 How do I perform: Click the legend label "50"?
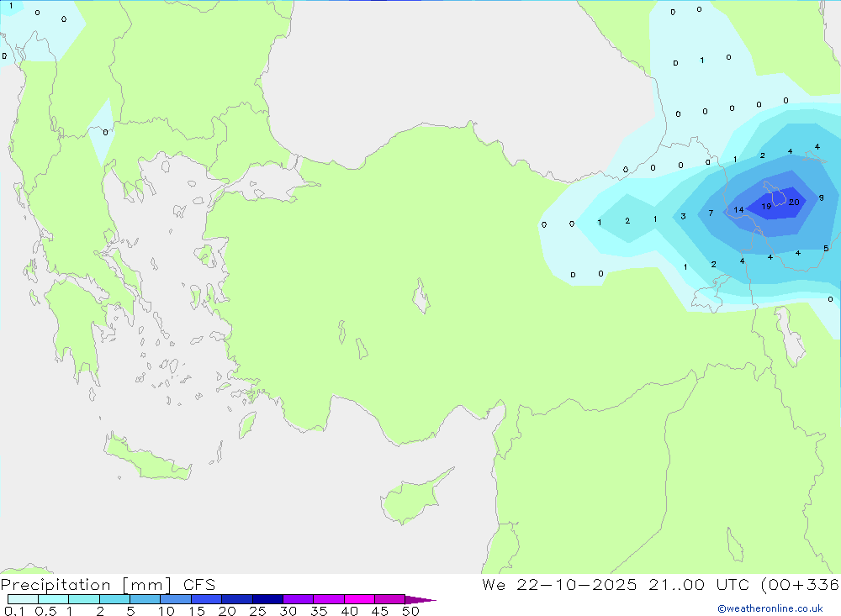[411, 611]
